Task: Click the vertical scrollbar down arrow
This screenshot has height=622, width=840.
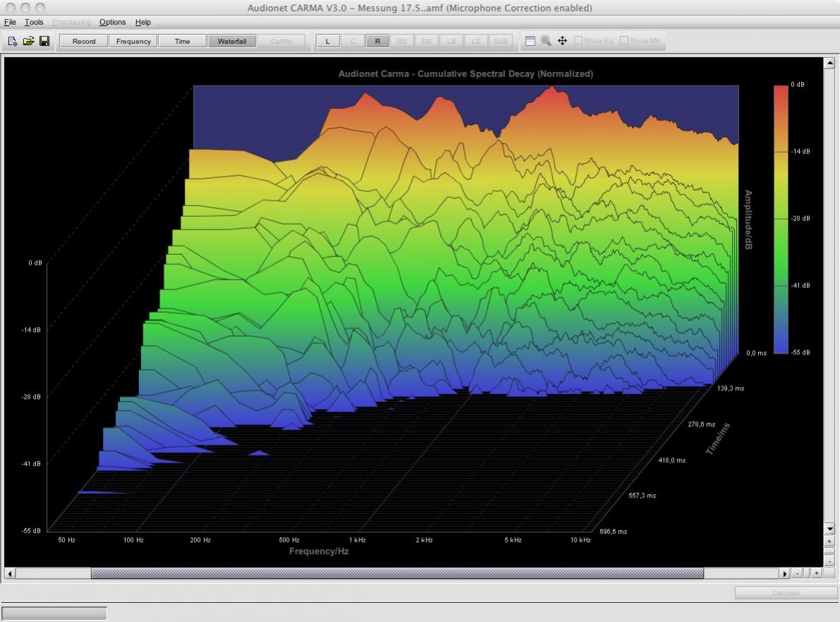Action: tap(829, 529)
